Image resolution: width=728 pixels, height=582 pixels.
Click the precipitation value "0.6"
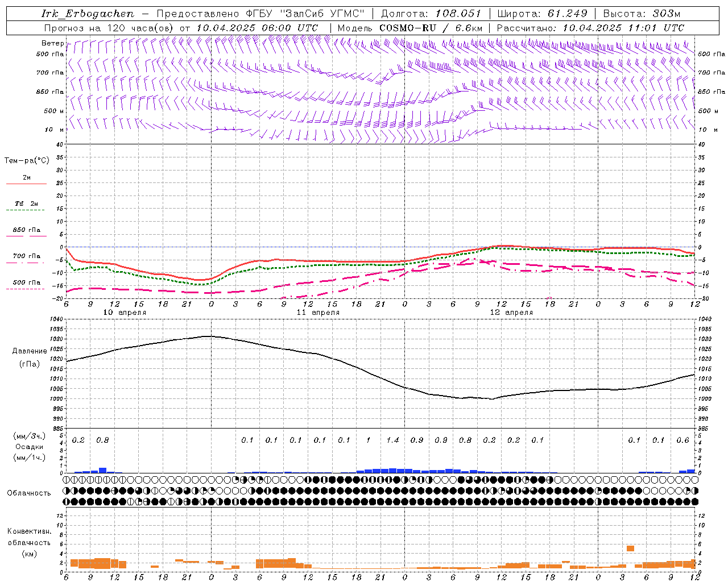683,440
